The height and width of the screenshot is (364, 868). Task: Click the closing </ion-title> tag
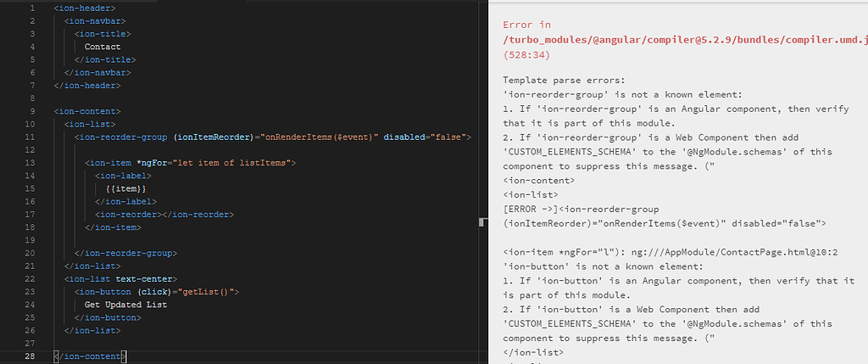tap(105, 60)
